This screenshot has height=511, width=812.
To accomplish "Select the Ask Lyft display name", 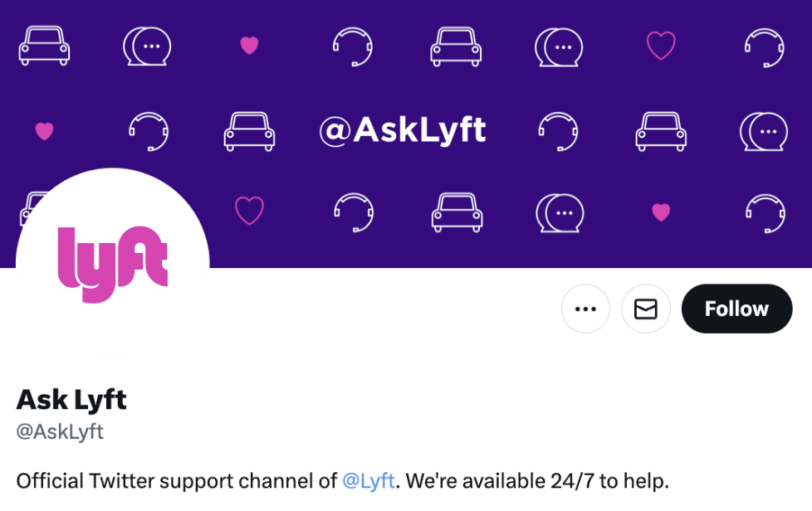I will tap(71, 399).
